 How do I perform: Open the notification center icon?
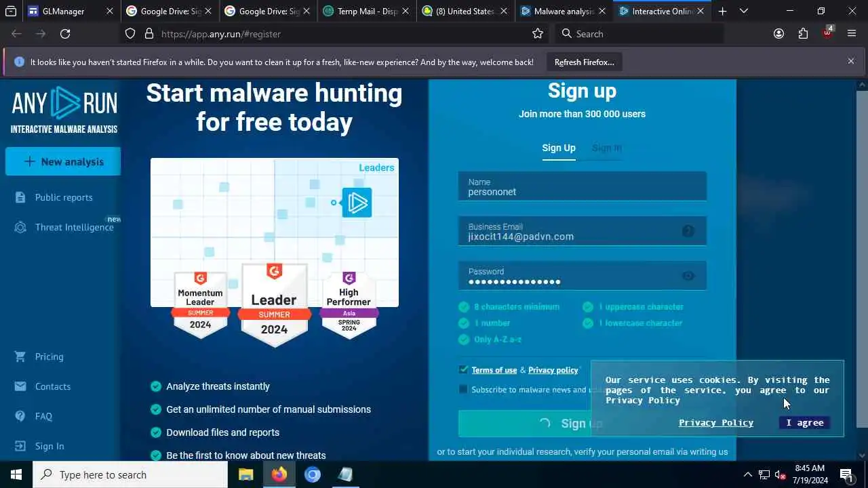tap(846, 474)
